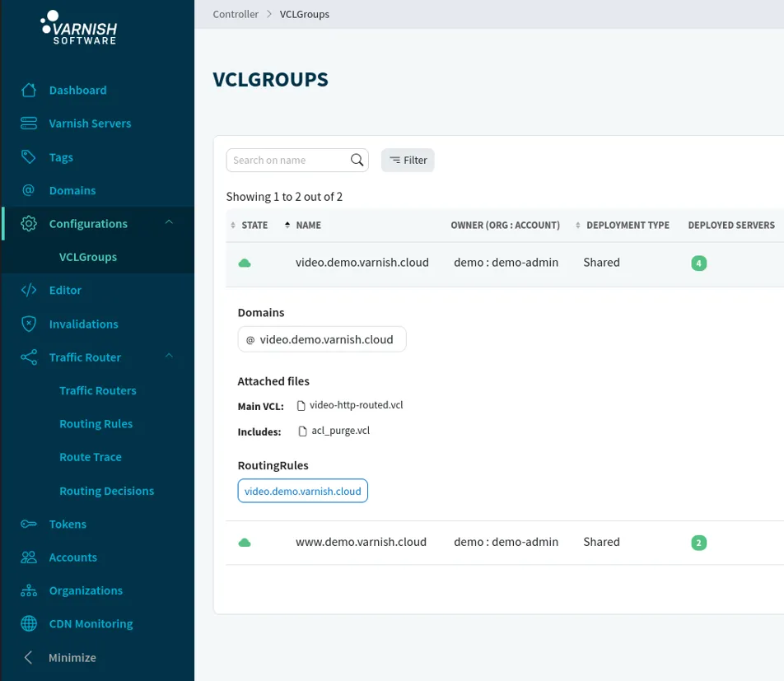Click the Traffic Router share icon
This screenshot has width=784, height=681.
pyautogui.click(x=29, y=357)
